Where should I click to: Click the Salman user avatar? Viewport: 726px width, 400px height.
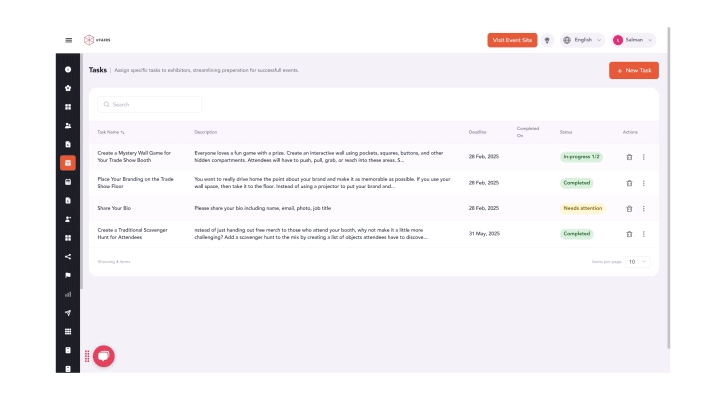(x=618, y=40)
